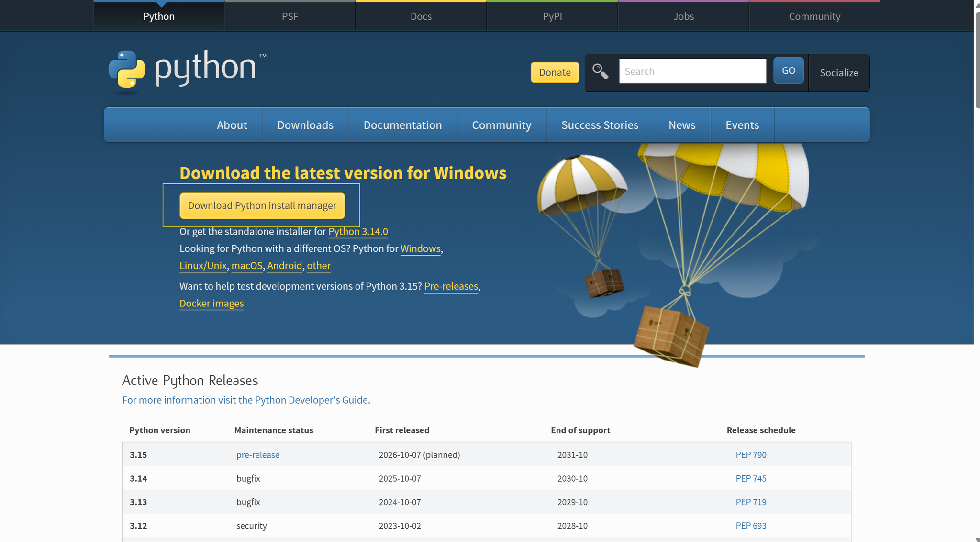Open the Documentation menu

coord(402,125)
